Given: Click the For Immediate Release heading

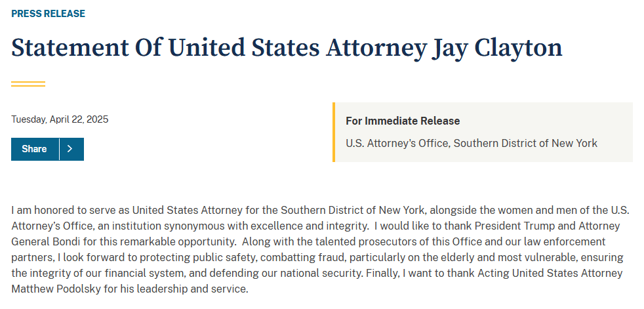Looking at the screenshot, I should [x=403, y=121].
